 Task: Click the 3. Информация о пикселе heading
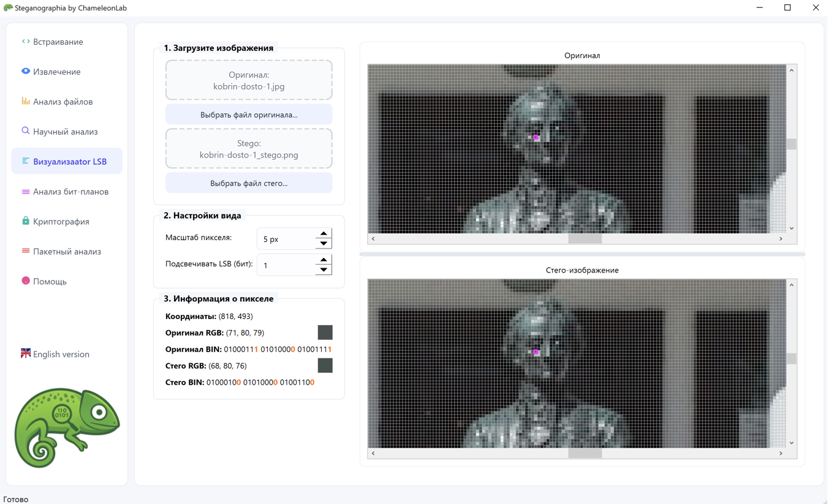(219, 299)
